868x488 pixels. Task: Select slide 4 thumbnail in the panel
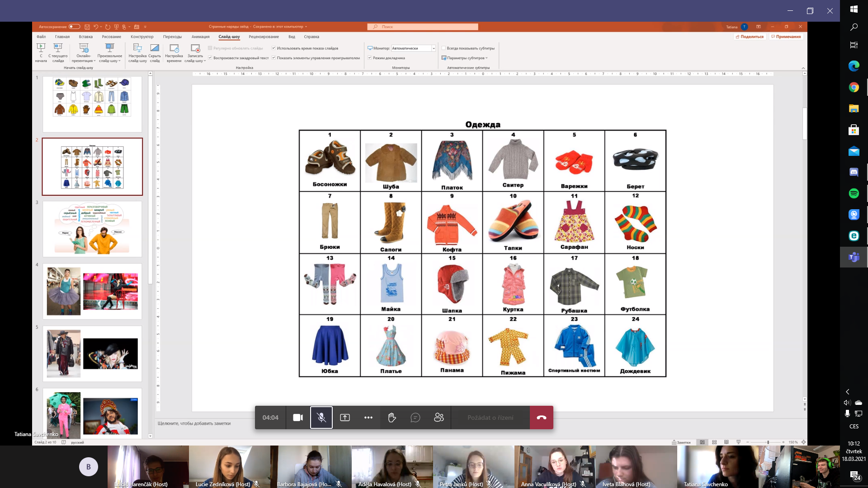point(92,291)
